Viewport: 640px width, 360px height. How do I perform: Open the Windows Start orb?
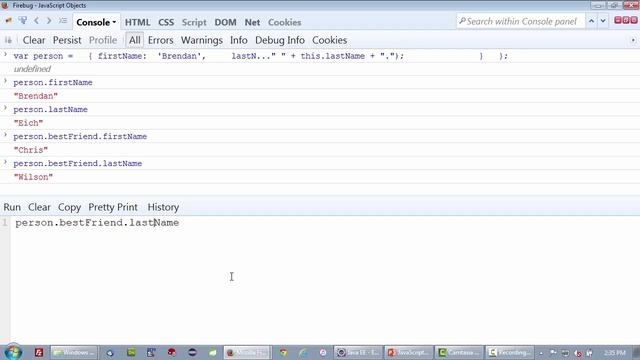(x=13, y=352)
